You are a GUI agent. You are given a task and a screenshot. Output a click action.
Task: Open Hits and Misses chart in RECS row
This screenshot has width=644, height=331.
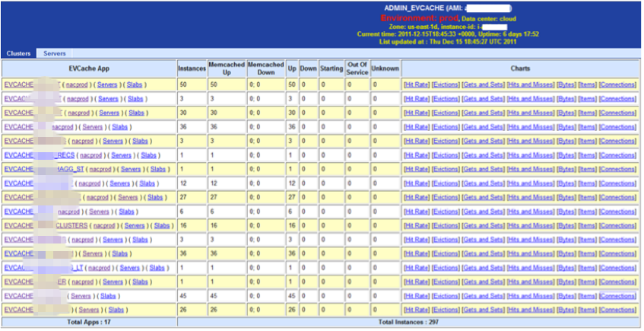[x=530, y=155]
